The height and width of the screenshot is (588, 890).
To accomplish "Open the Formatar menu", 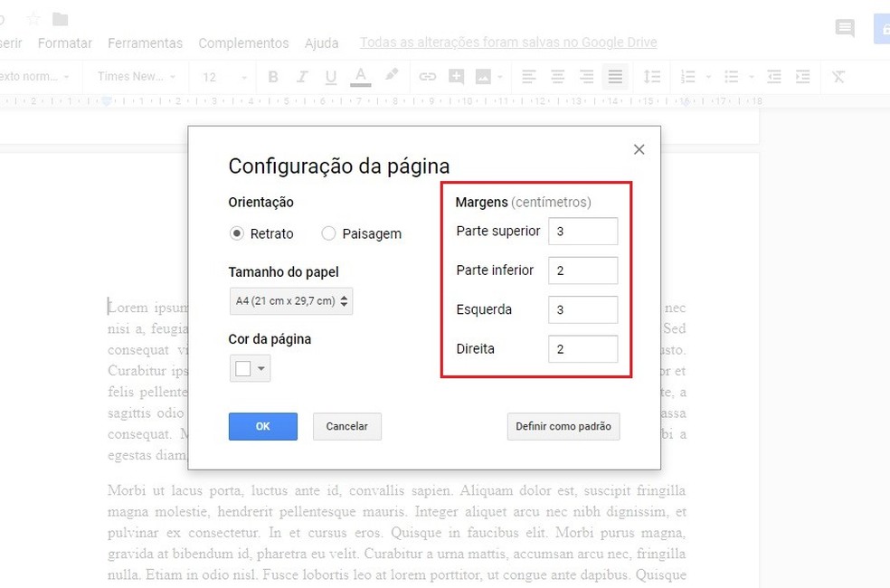I will 64,43.
